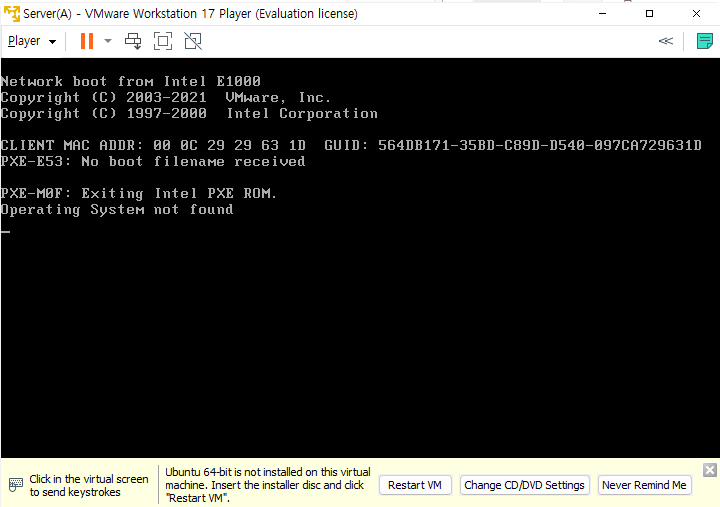The image size is (720, 507).
Task: Close the VMware Player window
Action: click(696, 13)
